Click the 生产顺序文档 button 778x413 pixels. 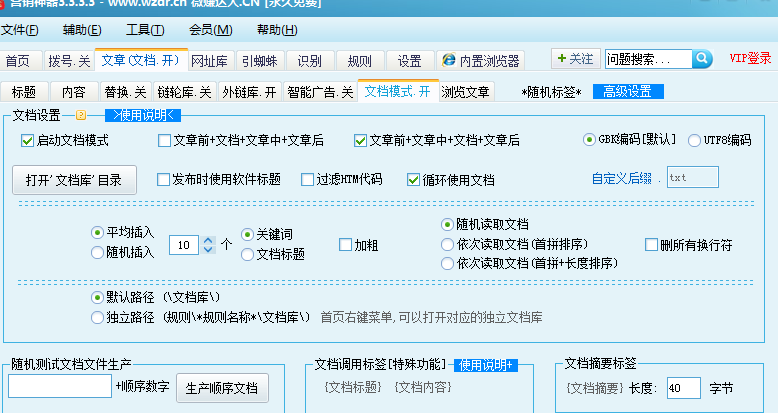click(222, 388)
